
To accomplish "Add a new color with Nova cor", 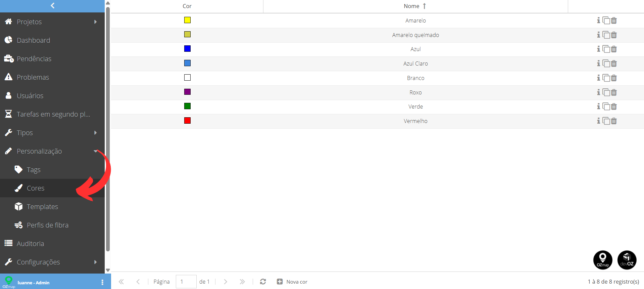I will (292, 282).
